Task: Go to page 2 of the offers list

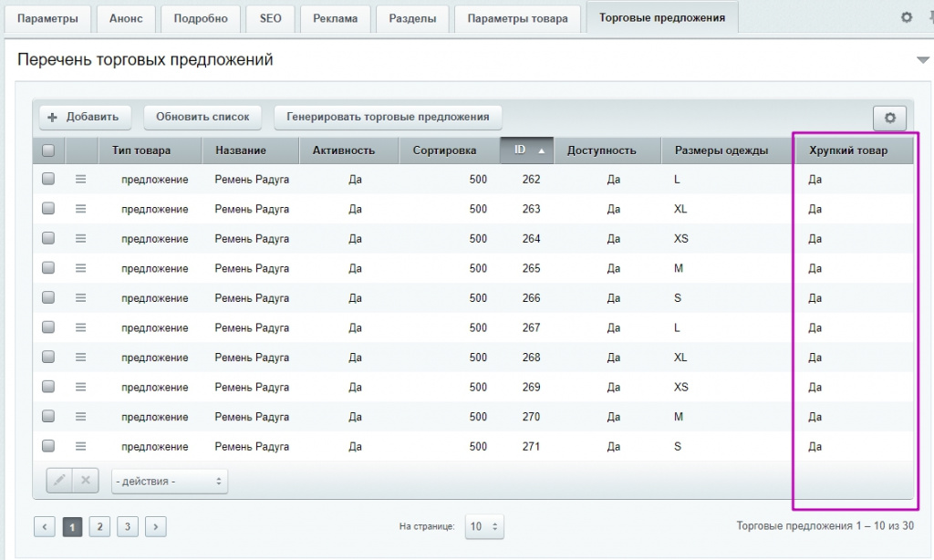Action: [x=99, y=526]
